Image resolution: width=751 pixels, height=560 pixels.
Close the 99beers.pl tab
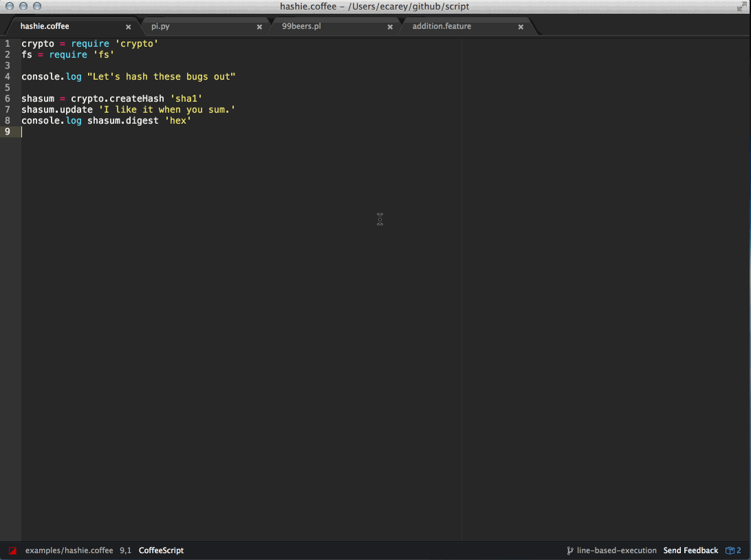click(390, 26)
